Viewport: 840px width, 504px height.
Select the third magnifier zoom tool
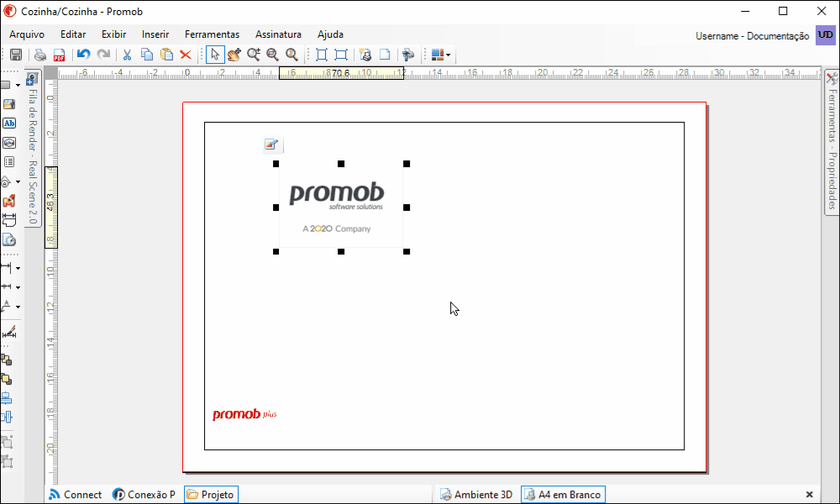tap(292, 55)
